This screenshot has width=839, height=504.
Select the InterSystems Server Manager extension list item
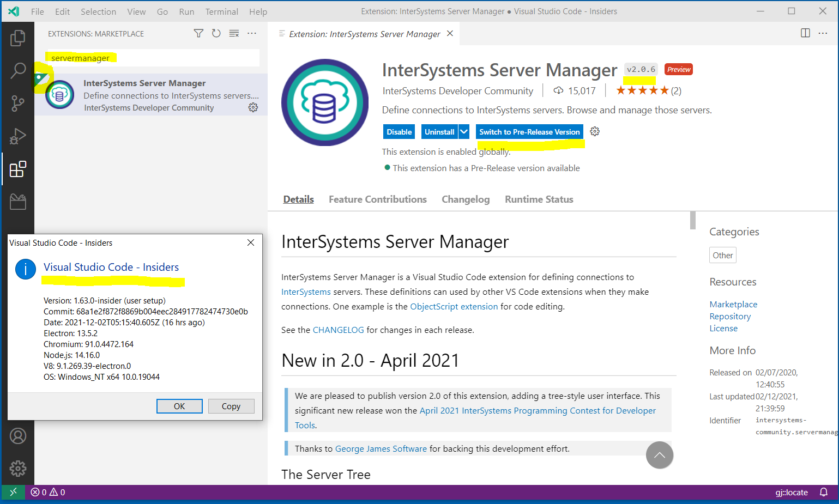click(151, 95)
